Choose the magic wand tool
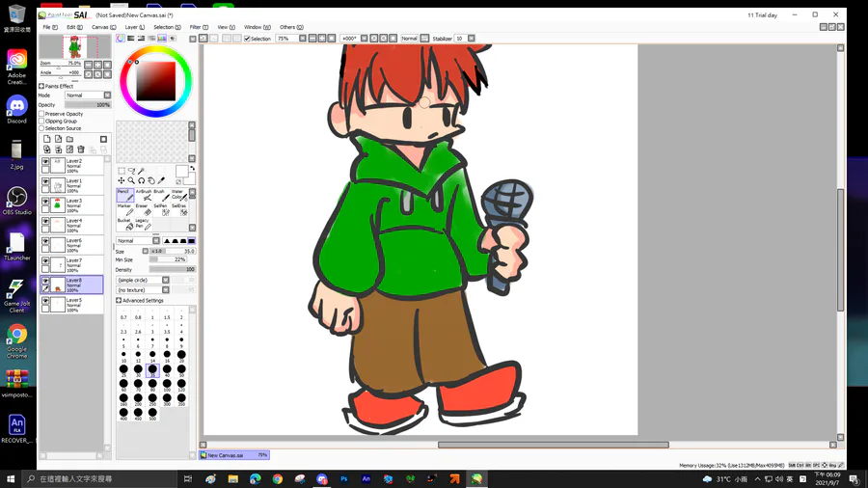This screenshot has height=488, width=868. click(141, 171)
